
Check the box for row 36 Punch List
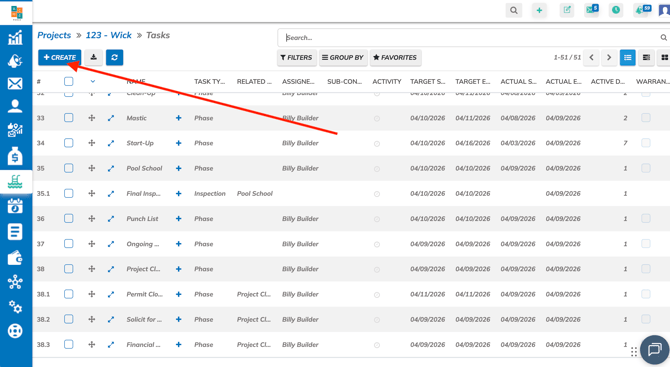coord(68,218)
